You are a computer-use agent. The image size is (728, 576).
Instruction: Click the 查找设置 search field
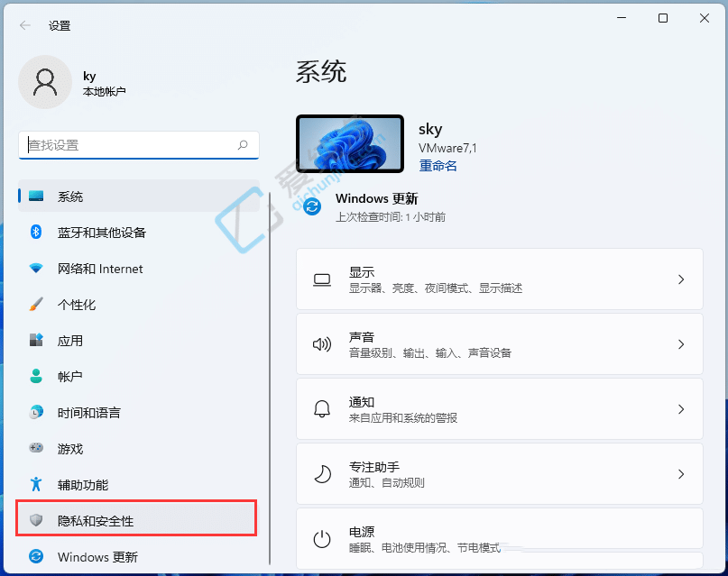tap(138, 145)
